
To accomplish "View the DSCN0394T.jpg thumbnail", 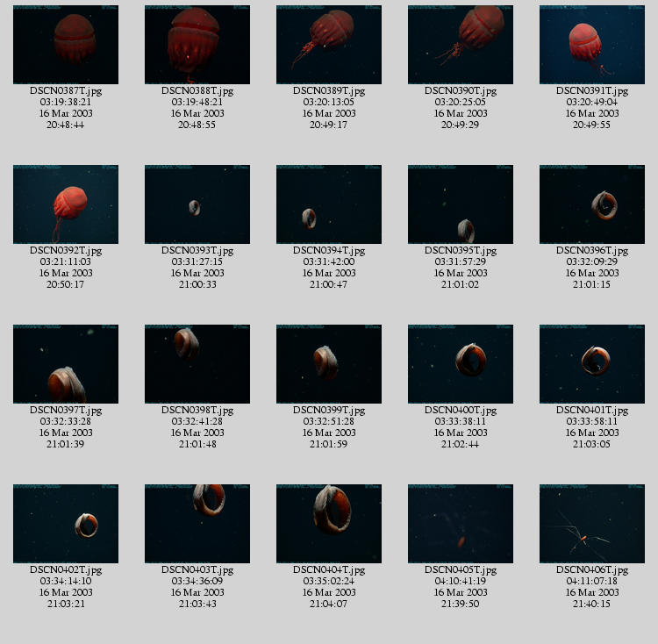I will pyautogui.click(x=329, y=204).
